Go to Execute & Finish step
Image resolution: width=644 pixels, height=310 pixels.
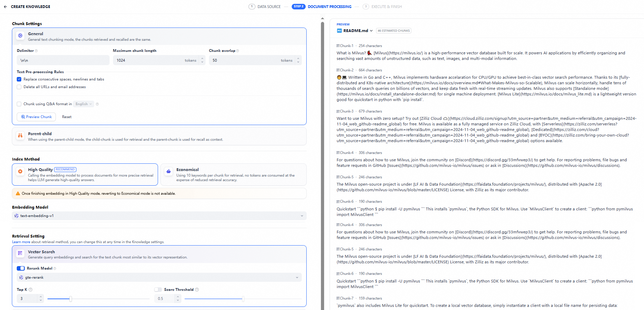(x=382, y=7)
